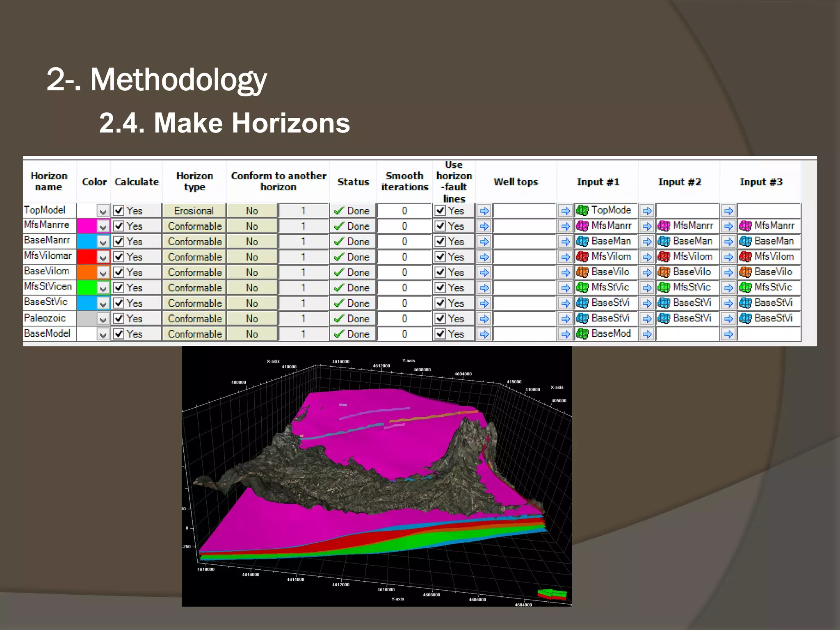Toggle Calculate checkbox for BaseManrr
Screen dimensions: 840x630
pyautogui.click(x=119, y=242)
